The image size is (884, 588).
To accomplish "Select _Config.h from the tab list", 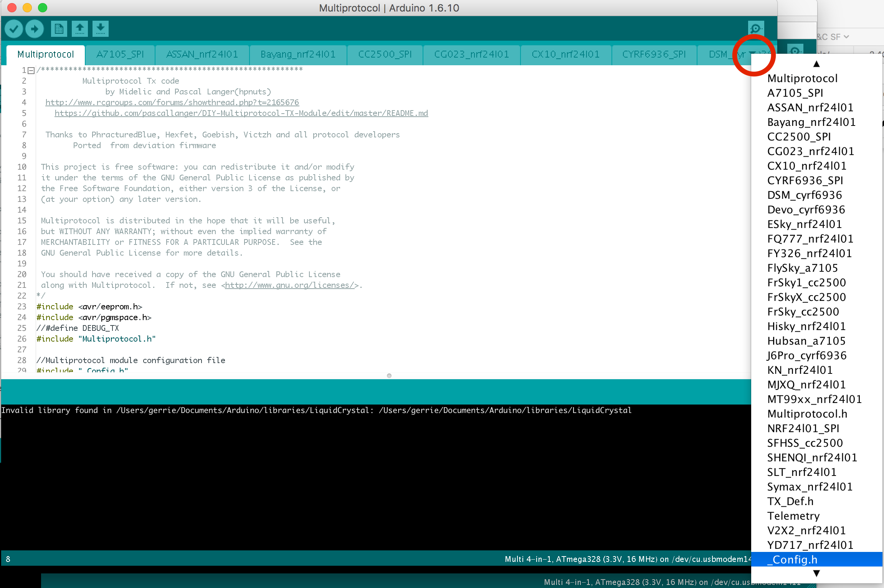I will [792, 560].
